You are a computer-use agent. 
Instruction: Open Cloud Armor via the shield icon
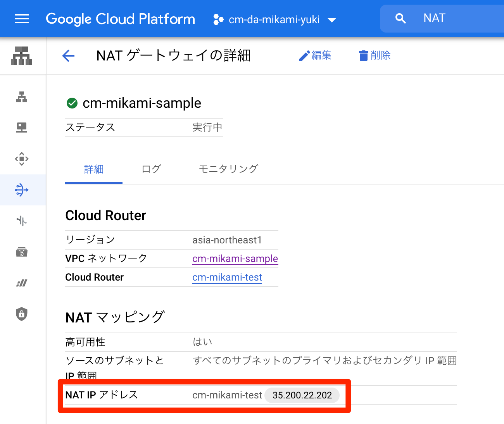(x=22, y=314)
